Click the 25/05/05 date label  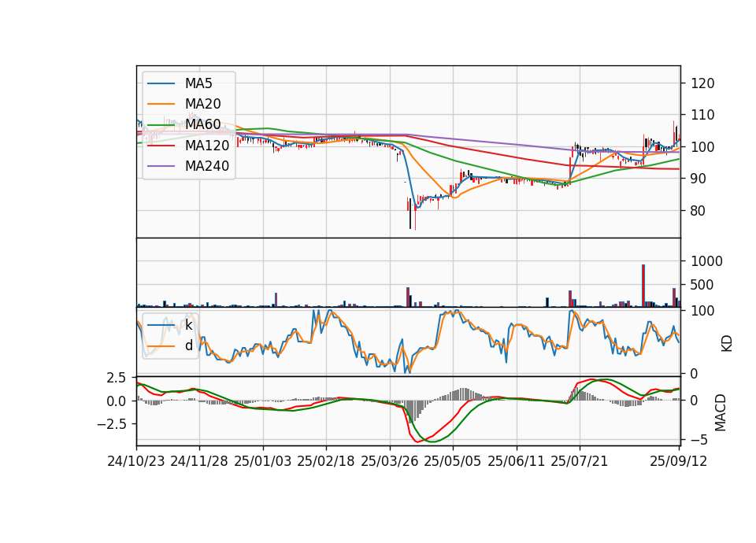coord(453,461)
